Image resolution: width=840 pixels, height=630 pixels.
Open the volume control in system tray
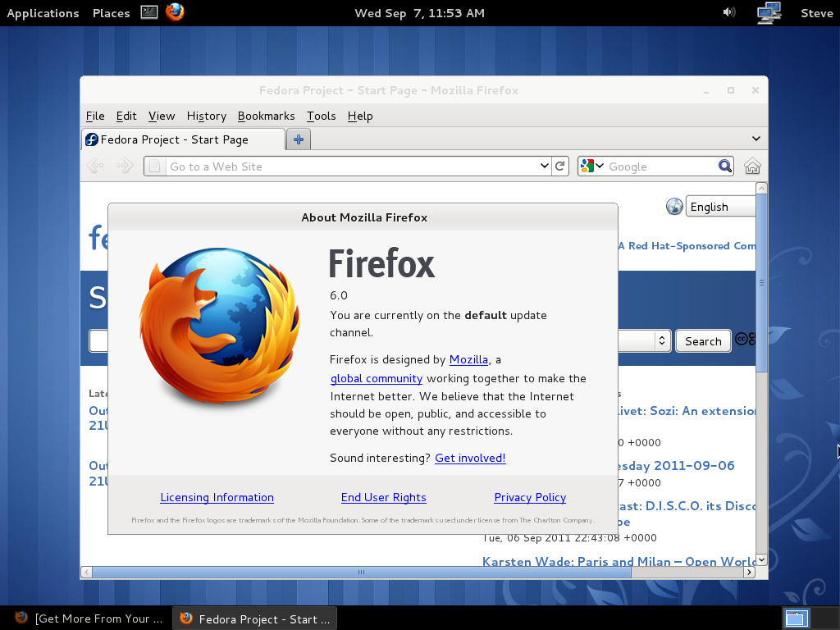point(729,11)
